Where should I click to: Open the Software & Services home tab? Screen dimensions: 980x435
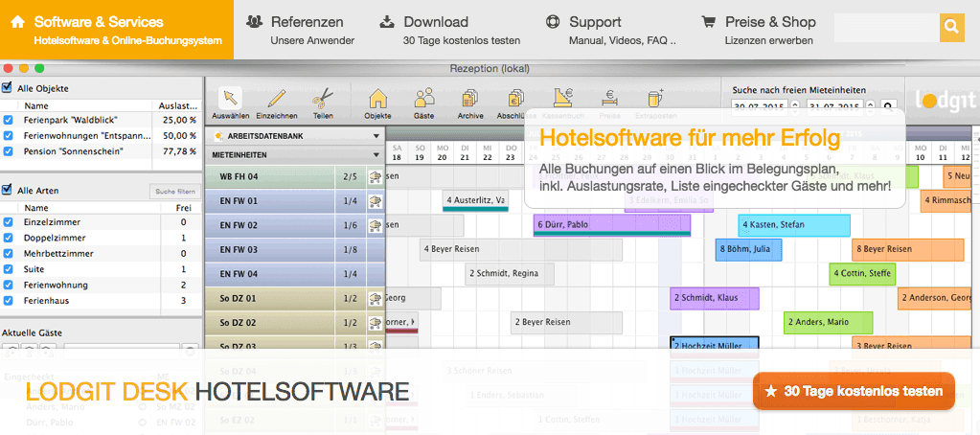pyautogui.click(x=116, y=30)
